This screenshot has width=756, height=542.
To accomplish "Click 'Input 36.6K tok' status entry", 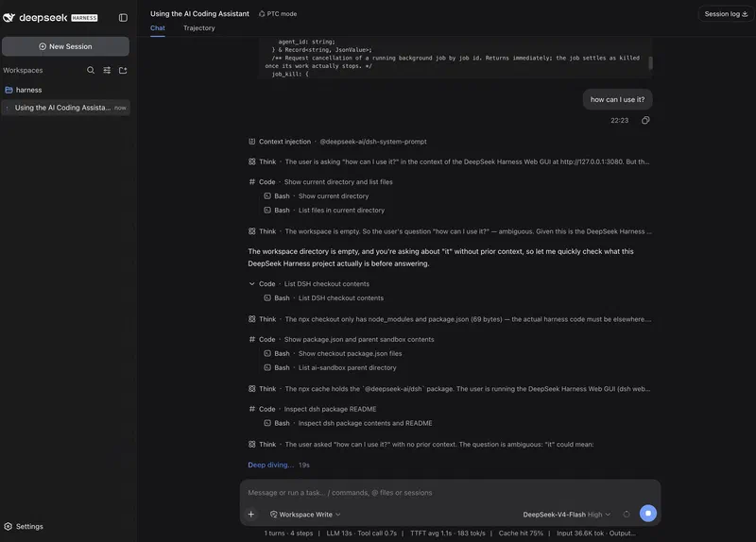I will [x=580, y=534].
